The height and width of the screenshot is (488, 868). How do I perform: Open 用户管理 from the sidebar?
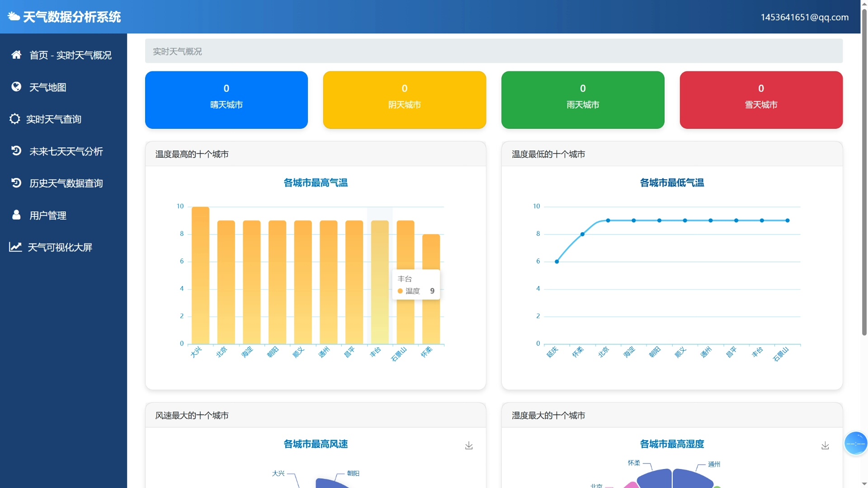pos(48,216)
